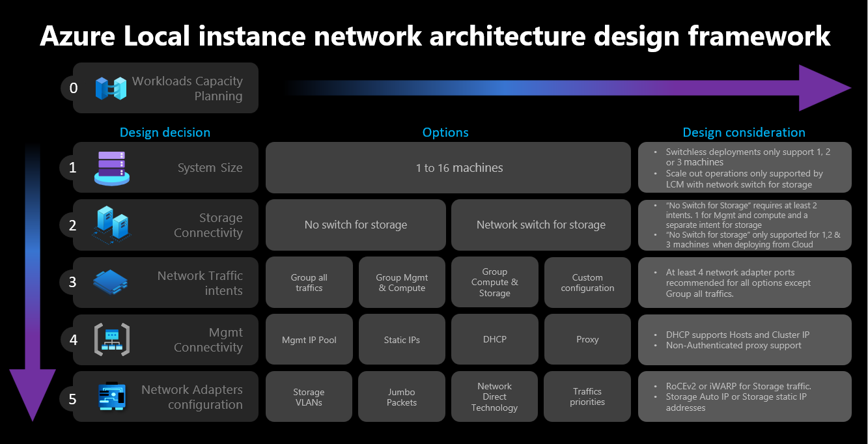Click Non-Authenticated proxy support text
This screenshot has width=868, height=444.
click(x=733, y=345)
